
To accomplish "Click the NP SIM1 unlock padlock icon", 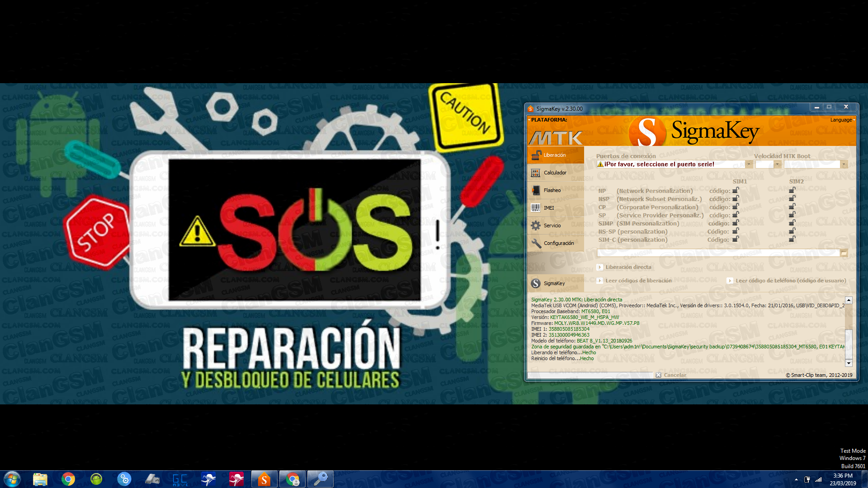I will click(x=736, y=190).
